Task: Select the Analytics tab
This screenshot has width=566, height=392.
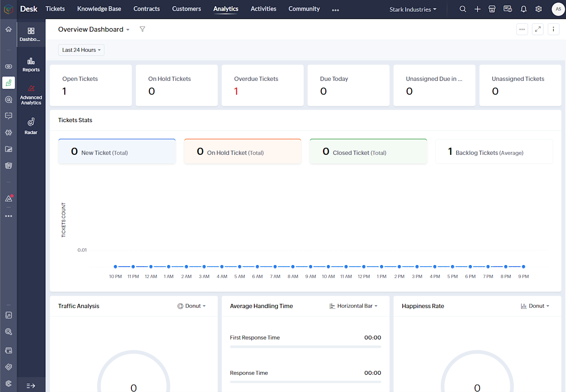Action: tap(226, 9)
